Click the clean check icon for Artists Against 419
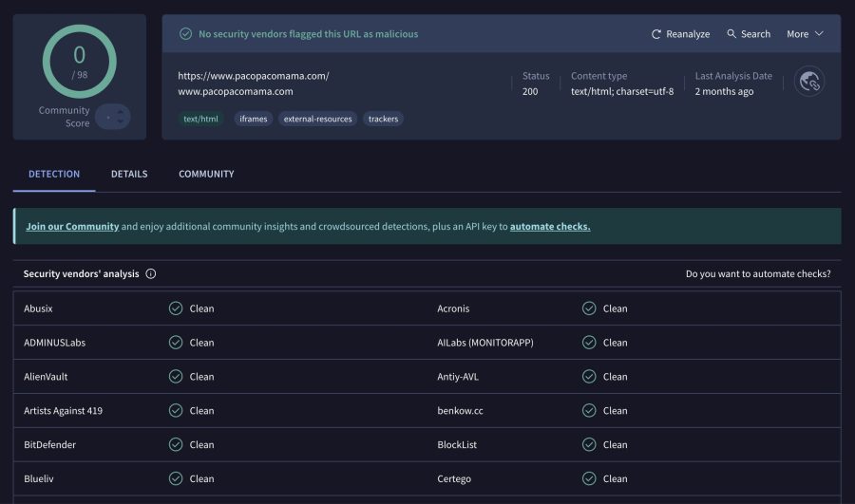Viewport: 855px width, 504px height. 176,410
